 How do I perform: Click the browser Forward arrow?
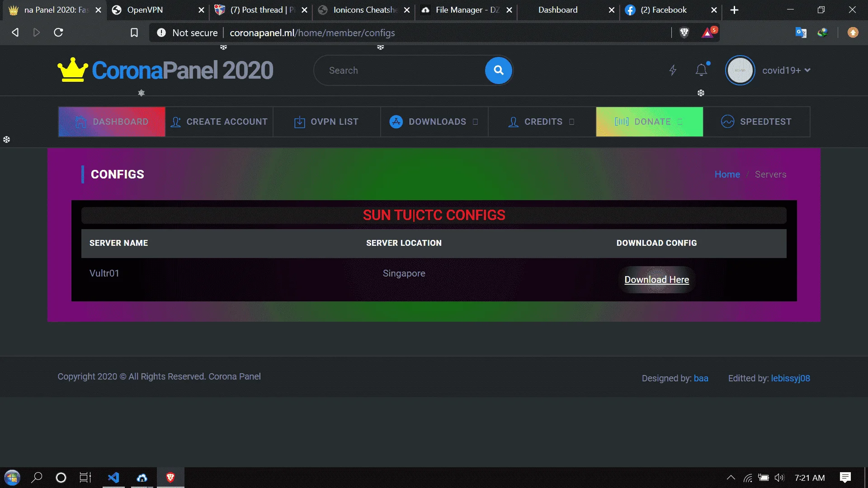coord(37,33)
